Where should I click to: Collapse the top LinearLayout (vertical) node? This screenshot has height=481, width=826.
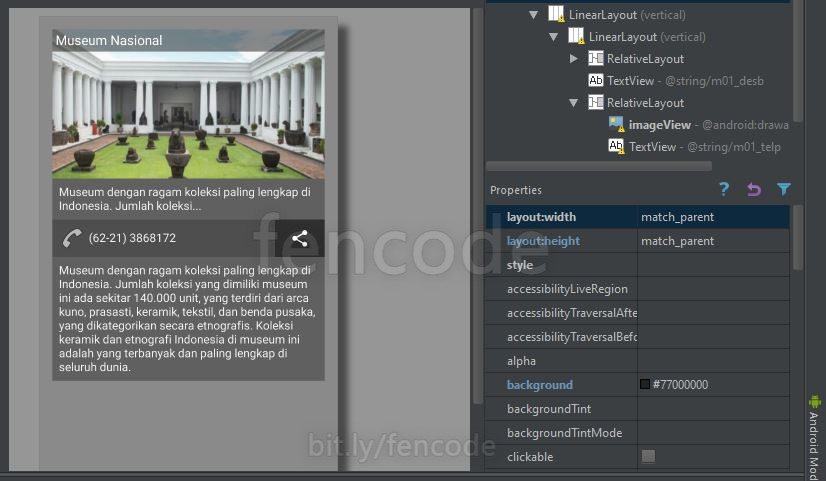pyautogui.click(x=534, y=15)
